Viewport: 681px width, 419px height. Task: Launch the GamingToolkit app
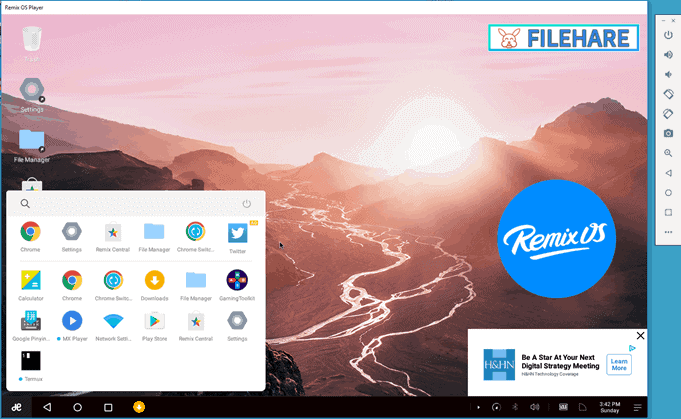pyautogui.click(x=237, y=280)
